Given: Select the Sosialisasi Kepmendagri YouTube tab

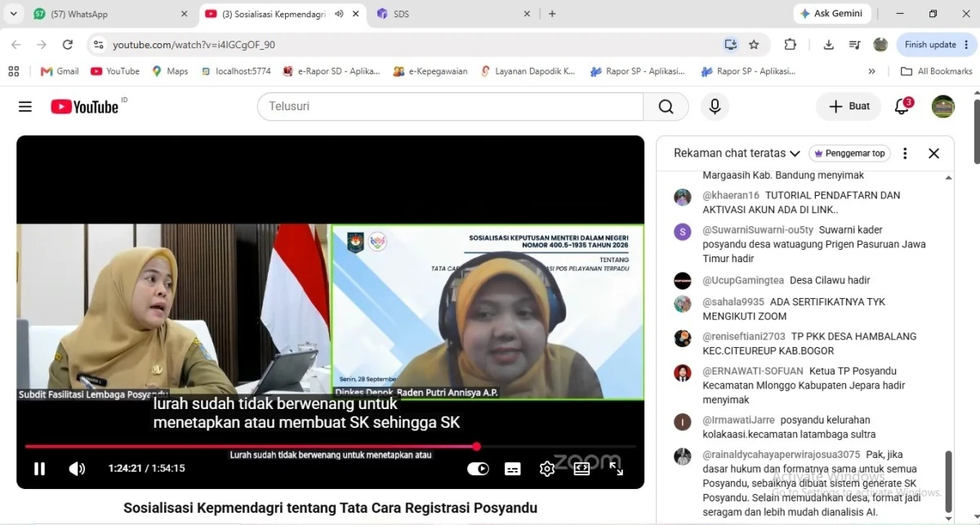Looking at the screenshot, I should 282,14.
